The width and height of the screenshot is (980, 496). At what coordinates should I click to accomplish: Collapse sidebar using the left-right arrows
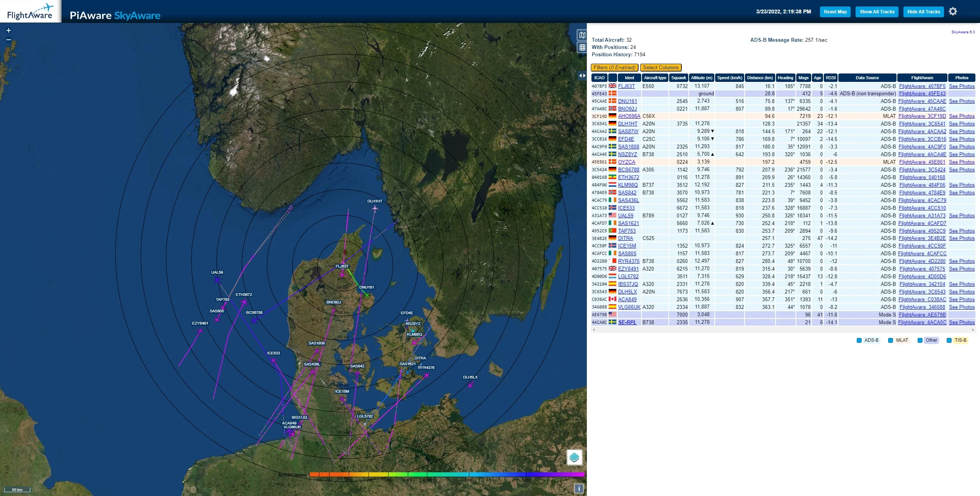point(582,76)
